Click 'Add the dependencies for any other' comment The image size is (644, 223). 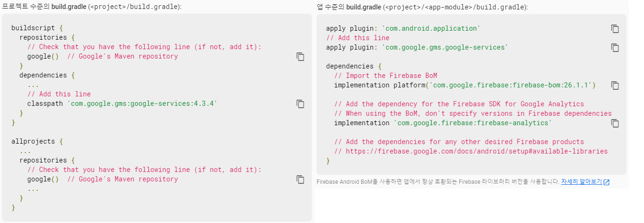459,142
